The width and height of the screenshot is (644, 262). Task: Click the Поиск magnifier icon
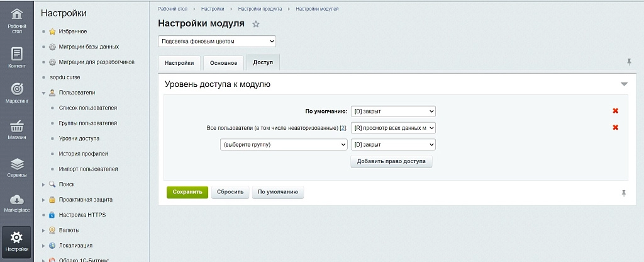click(52, 185)
